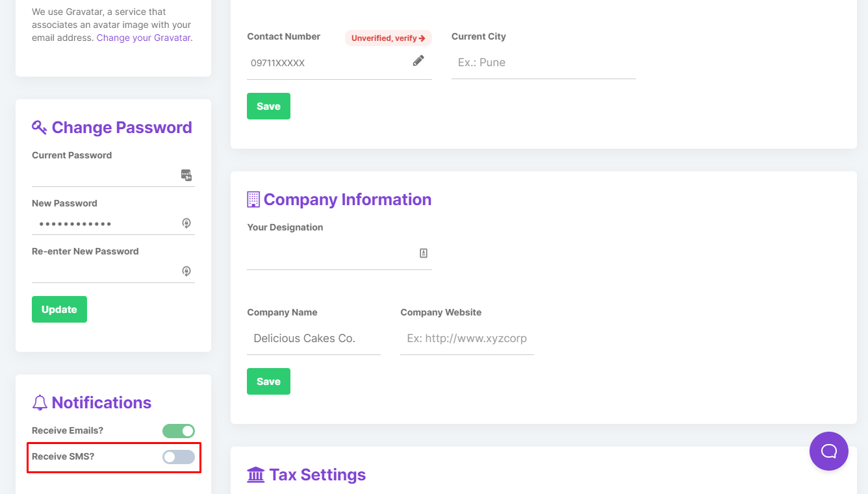Image resolution: width=868 pixels, height=494 pixels.
Task: Click the Receive Emails? label
Action: coord(68,430)
